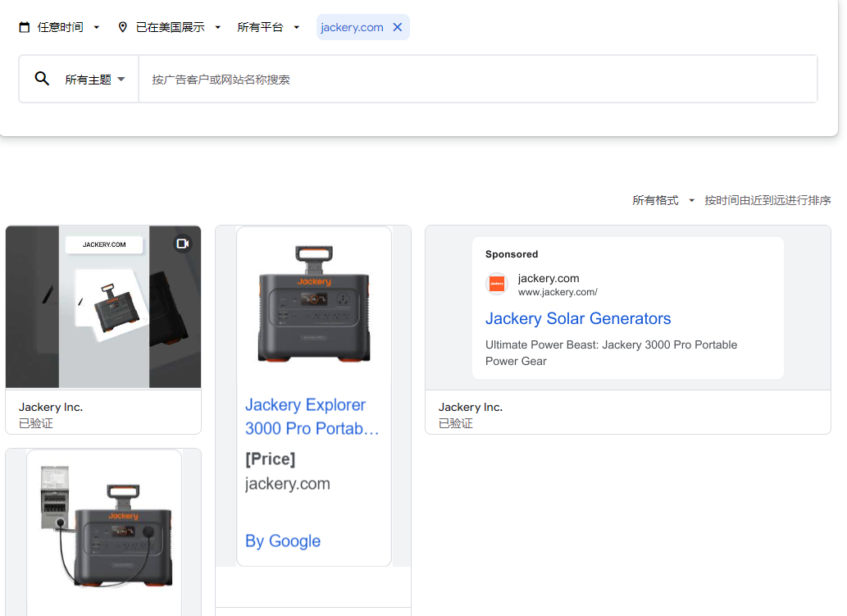Select the 所有格式 format filter

click(x=655, y=199)
